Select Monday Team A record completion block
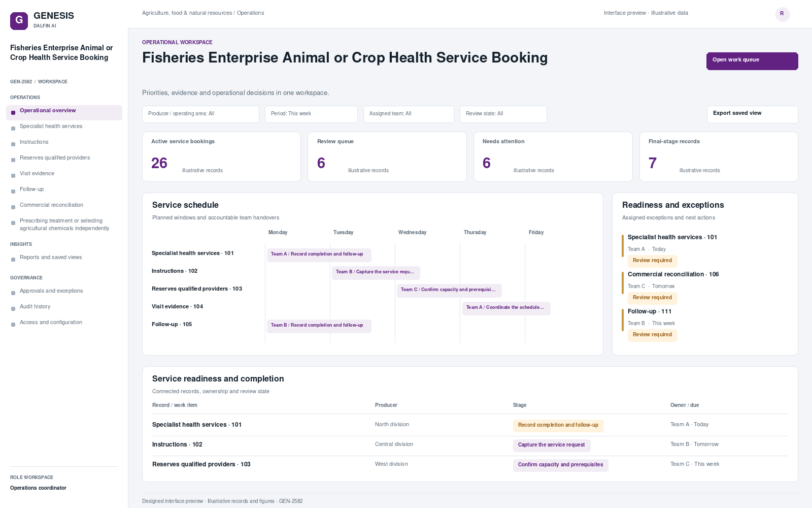 click(319, 255)
